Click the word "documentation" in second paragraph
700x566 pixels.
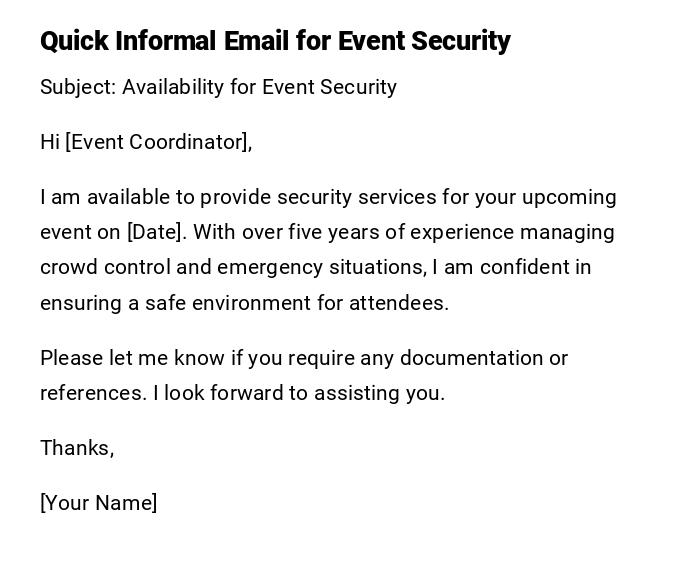(467, 358)
